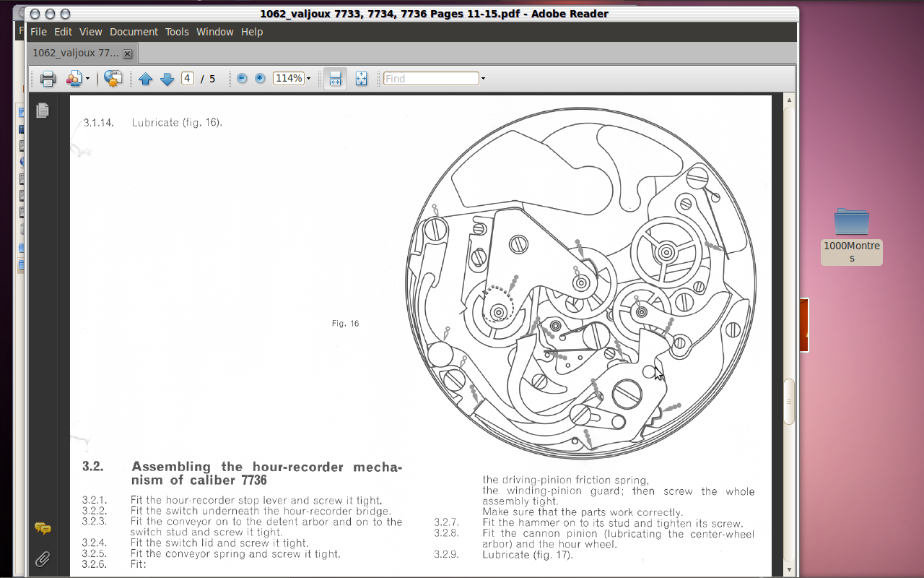This screenshot has width=924, height=578.
Task: Open the File menu
Action: (38, 32)
